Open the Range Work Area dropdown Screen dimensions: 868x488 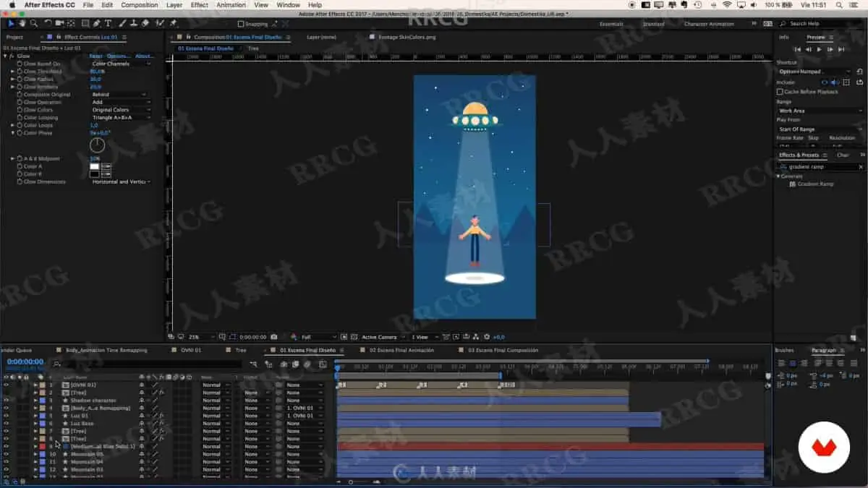point(820,111)
